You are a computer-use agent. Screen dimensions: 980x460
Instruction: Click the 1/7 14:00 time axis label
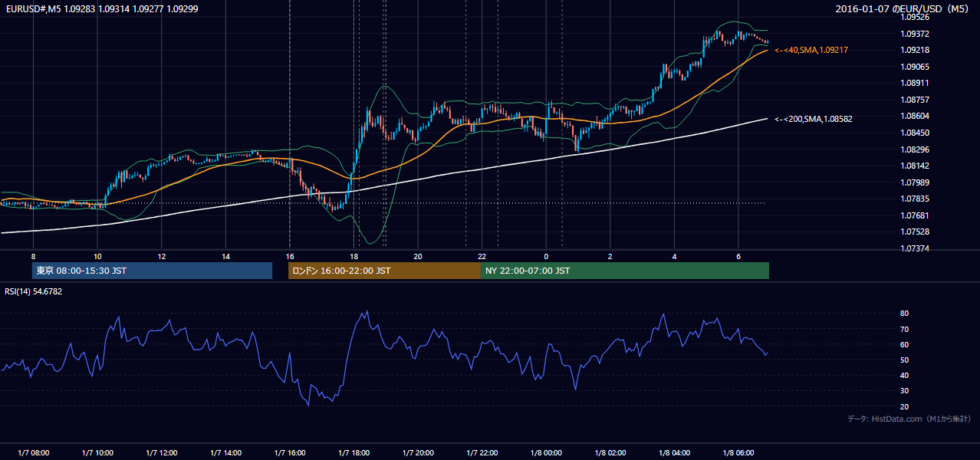coord(225,453)
